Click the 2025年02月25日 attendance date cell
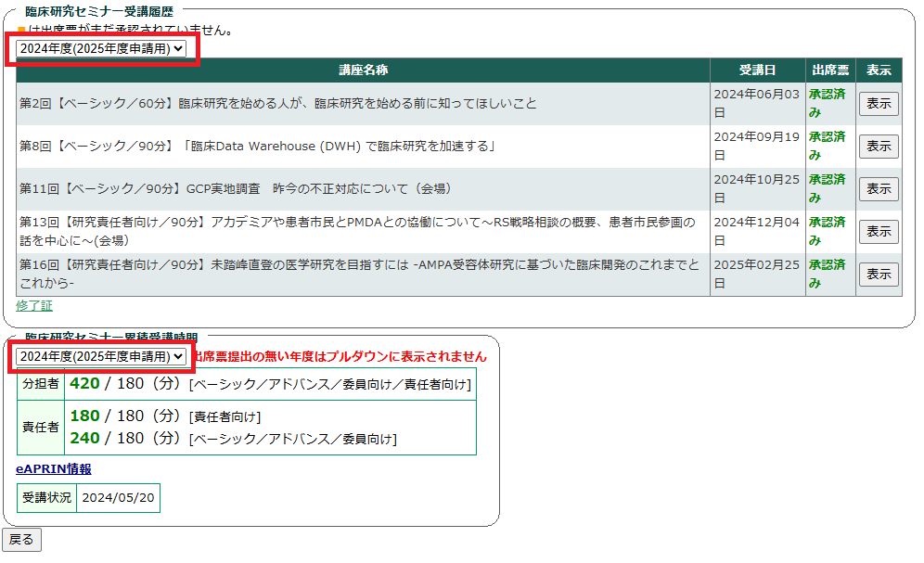 pos(756,274)
